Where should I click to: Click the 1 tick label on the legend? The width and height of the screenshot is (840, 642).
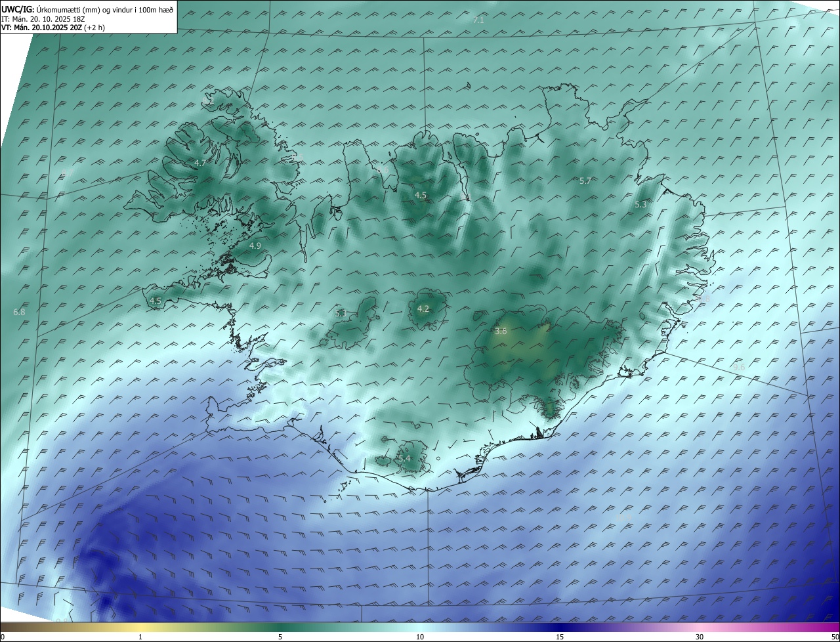click(140, 637)
